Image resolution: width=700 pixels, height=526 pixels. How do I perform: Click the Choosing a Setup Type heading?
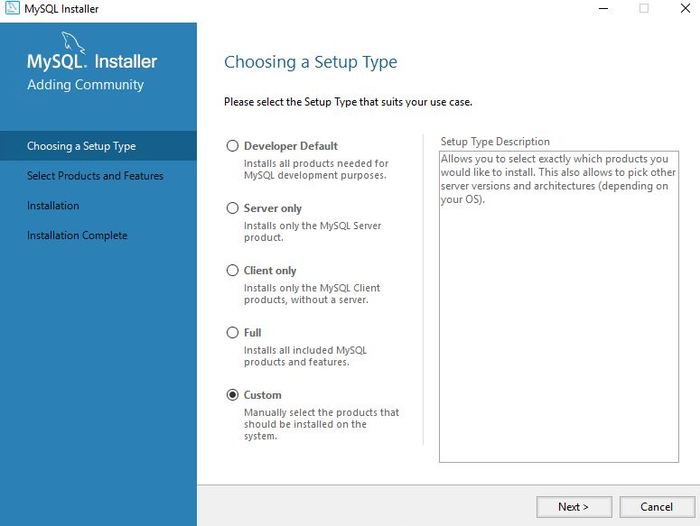click(310, 62)
